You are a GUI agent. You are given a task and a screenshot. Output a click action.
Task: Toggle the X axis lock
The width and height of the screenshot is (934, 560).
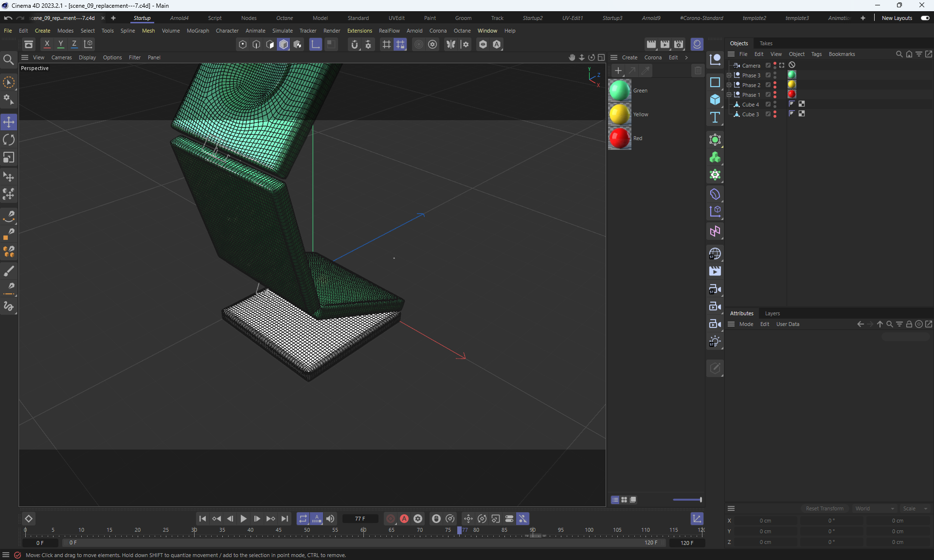tap(47, 44)
